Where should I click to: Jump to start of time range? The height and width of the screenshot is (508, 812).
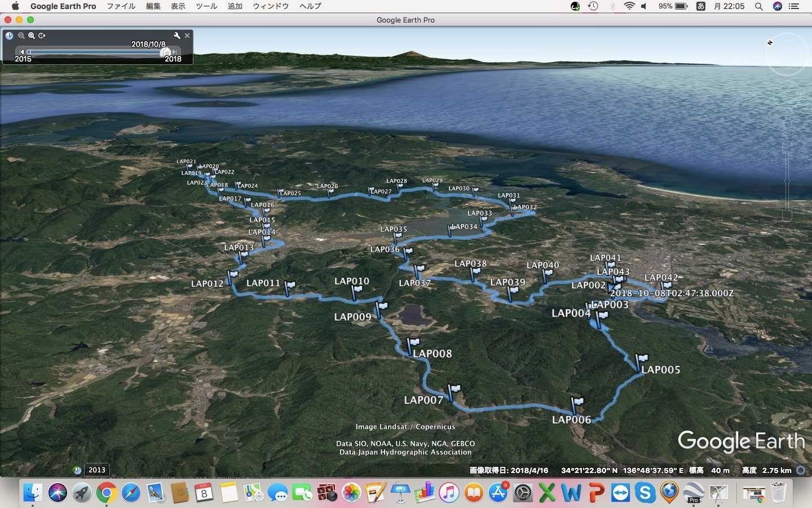(21, 52)
